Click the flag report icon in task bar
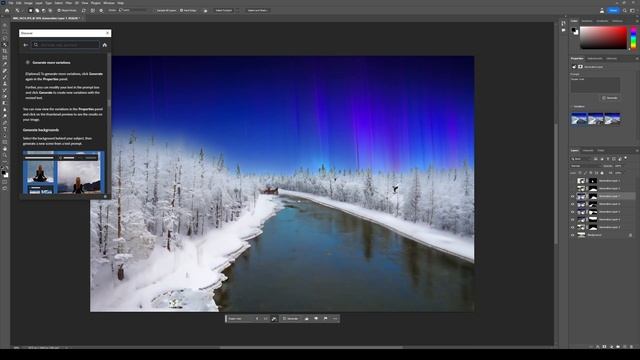 [x=325, y=318]
